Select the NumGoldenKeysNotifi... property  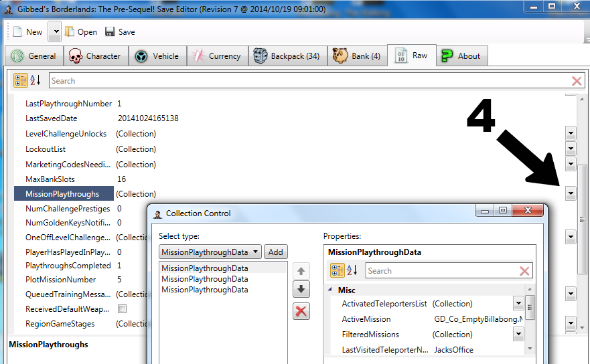(68, 223)
